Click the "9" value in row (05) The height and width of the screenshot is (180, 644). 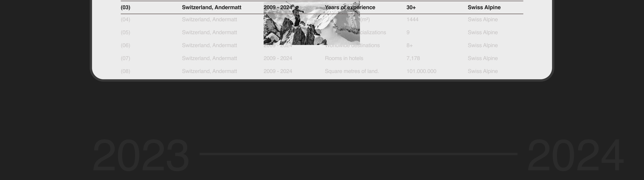tap(408, 33)
